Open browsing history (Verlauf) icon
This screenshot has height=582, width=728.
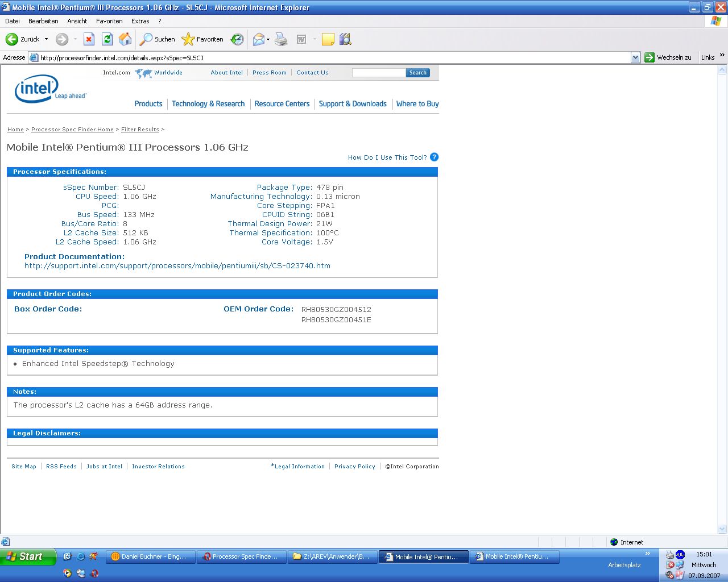click(x=237, y=39)
